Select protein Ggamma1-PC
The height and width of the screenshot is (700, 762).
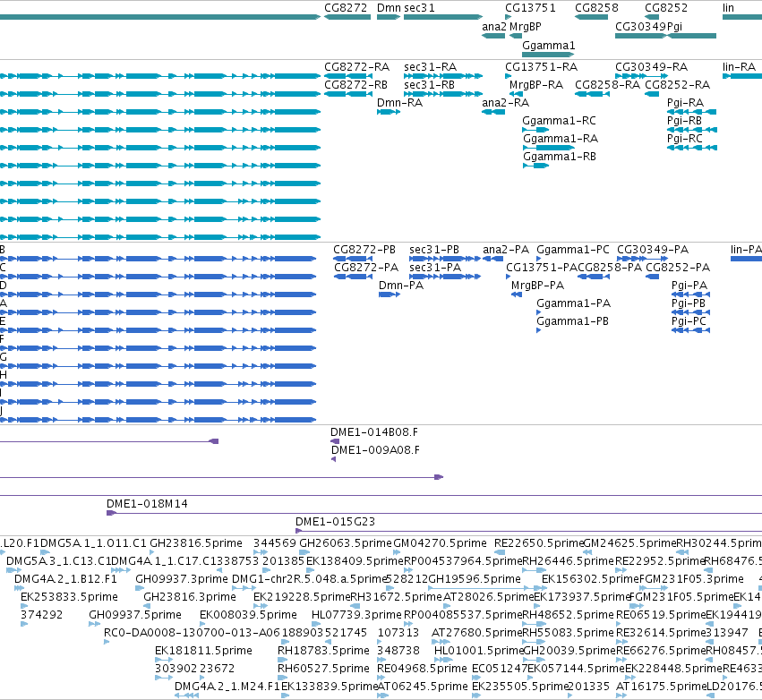573,249
